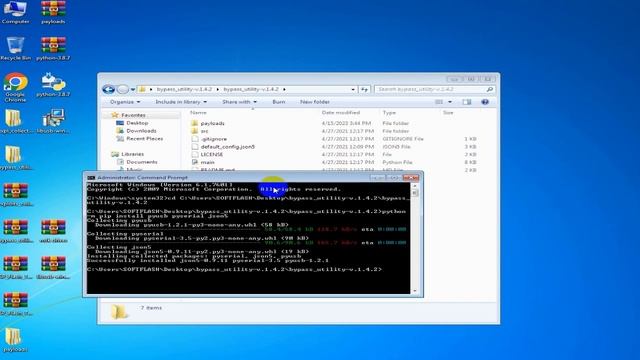640x360 pixels.
Task: Select the python-3.8.7 installer icon
Action: 53,85
